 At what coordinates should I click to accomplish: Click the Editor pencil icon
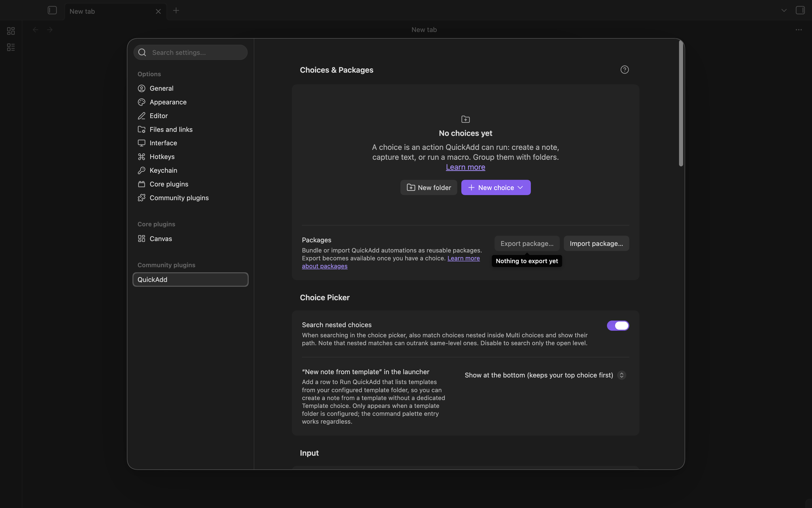[x=142, y=116]
